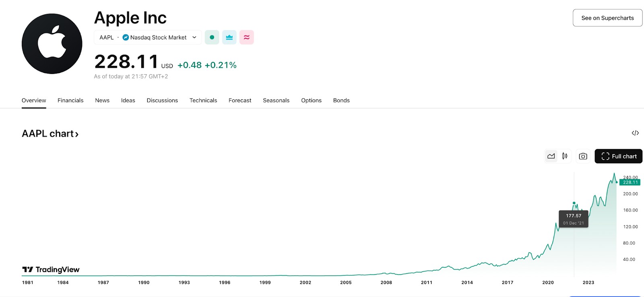Open the AAPL Nasdaq Stock Market dropdown
Screen dimensions: 644x297
click(148, 37)
